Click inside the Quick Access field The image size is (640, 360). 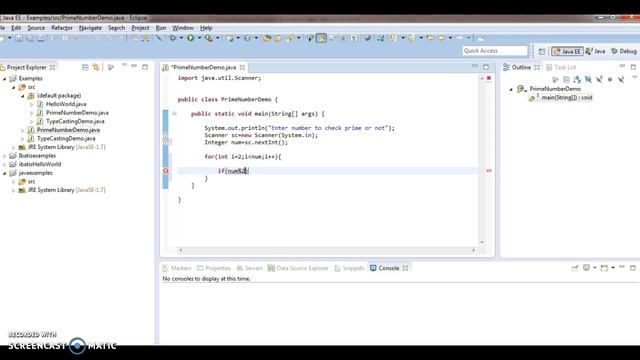pos(495,51)
